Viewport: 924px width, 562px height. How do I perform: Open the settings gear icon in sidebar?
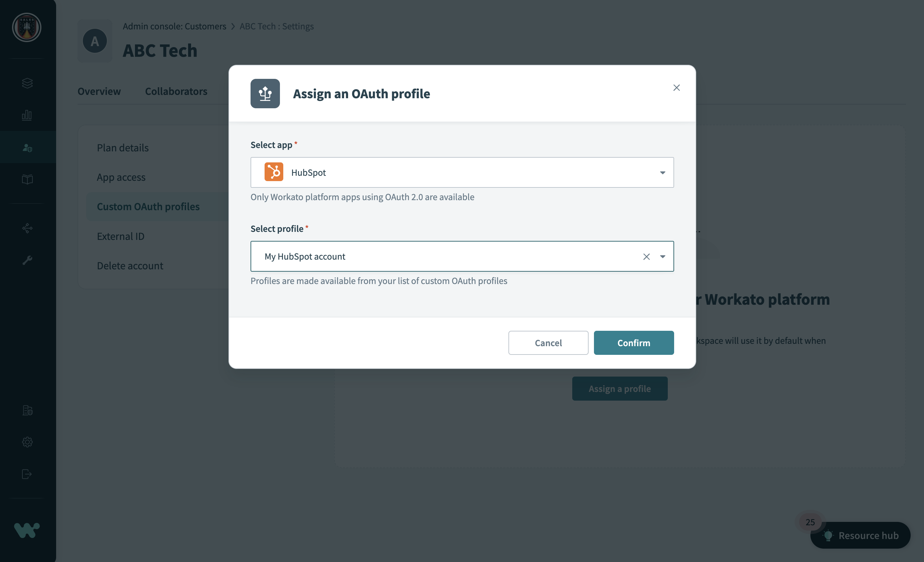tap(27, 442)
